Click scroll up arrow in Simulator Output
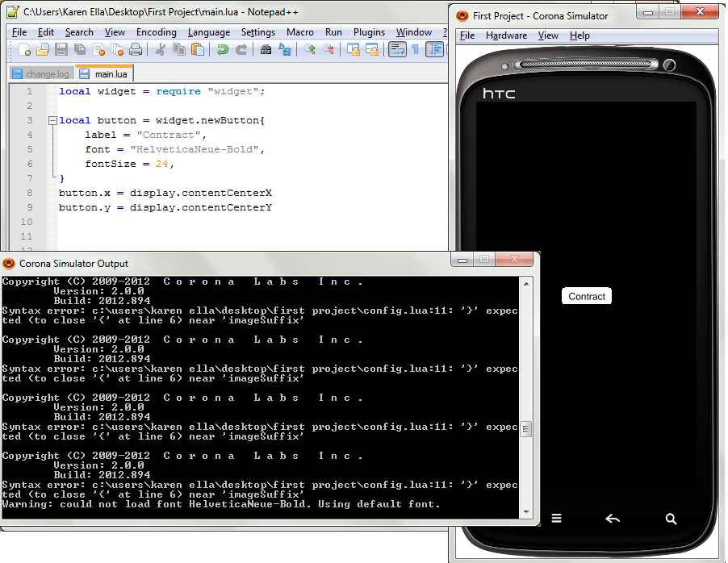 [526, 284]
